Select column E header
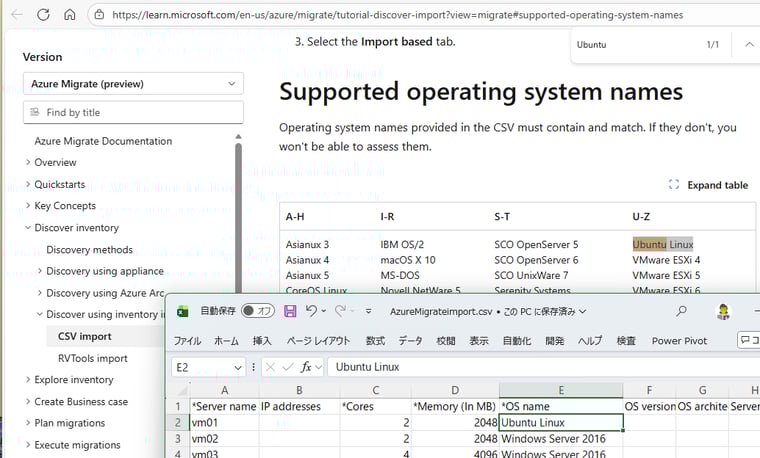This screenshot has height=458, width=760. point(561,390)
